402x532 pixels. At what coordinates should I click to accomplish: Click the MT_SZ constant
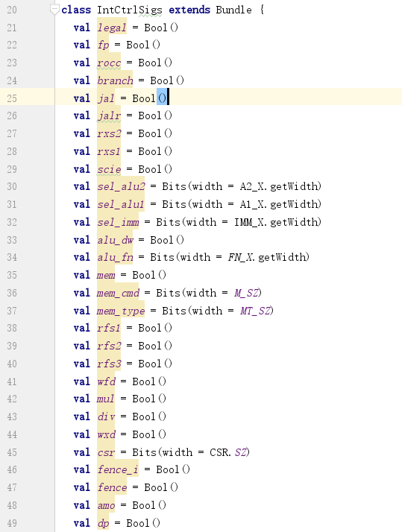coord(255,311)
